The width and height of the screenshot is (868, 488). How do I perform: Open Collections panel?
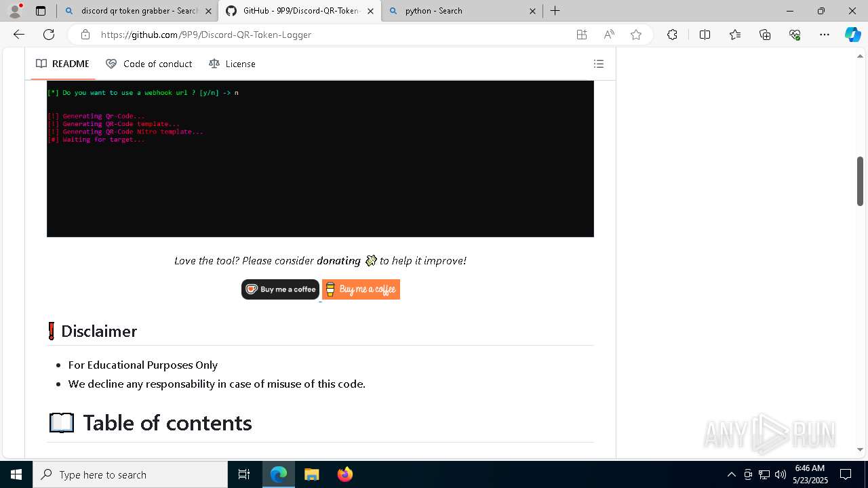pos(765,35)
